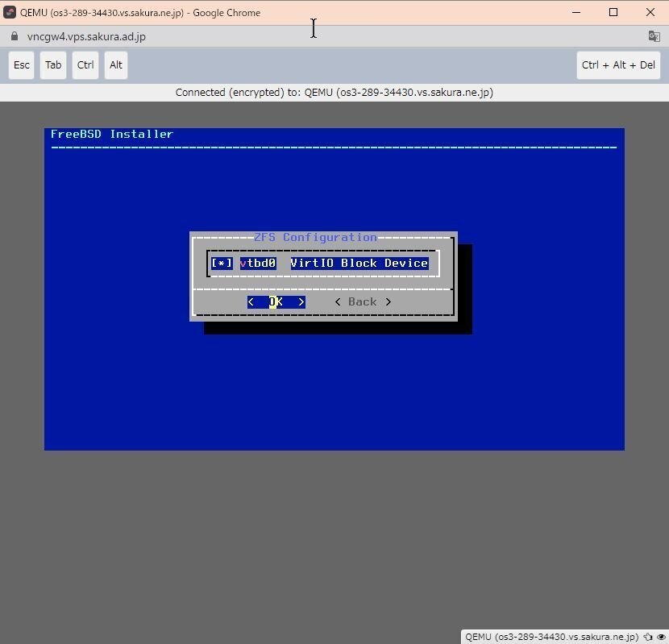Choose Back in ZFS Configuration dialog
Viewport: 669px width, 644px height.
click(363, 301)
